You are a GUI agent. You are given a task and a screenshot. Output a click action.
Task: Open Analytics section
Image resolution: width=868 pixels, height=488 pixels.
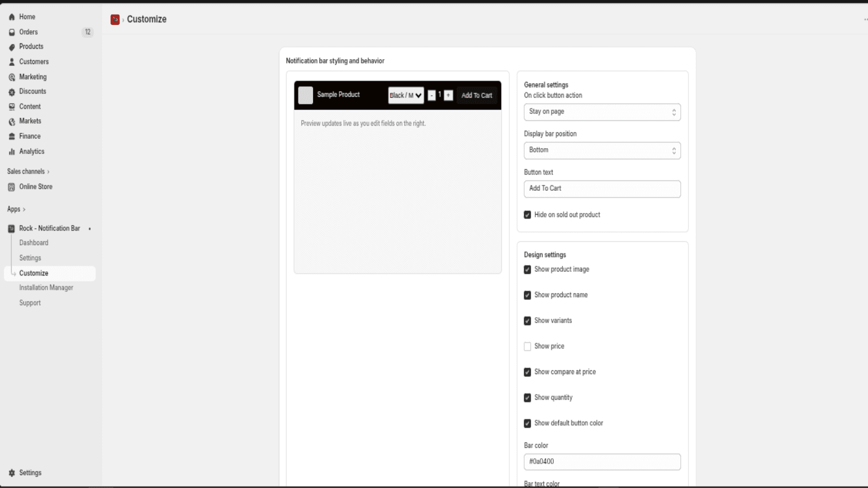(x=32, y=152)
